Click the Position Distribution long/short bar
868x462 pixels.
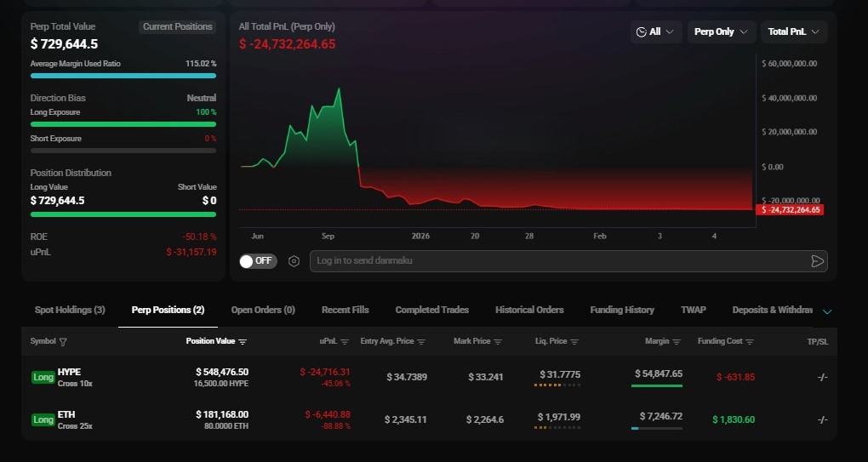pyautogui.click(x=123, y=214)
